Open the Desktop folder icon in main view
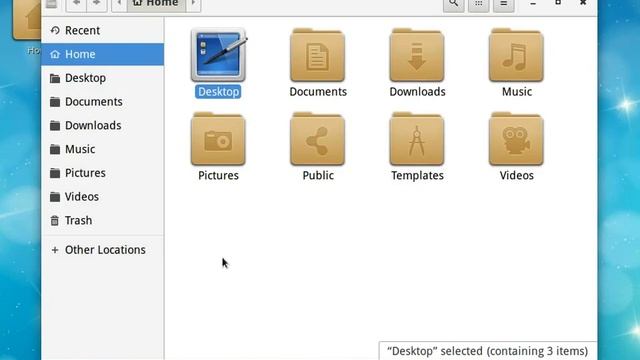 pos(218,56)
